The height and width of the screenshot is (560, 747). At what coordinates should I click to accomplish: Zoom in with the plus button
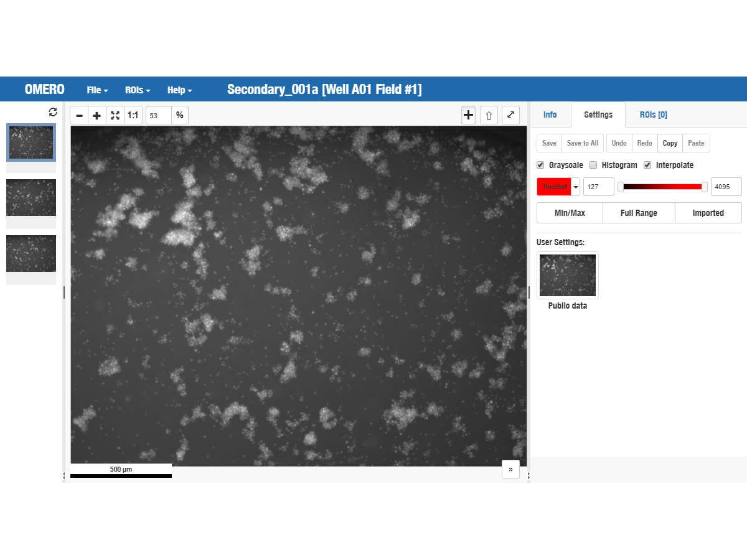coord(96,115)
